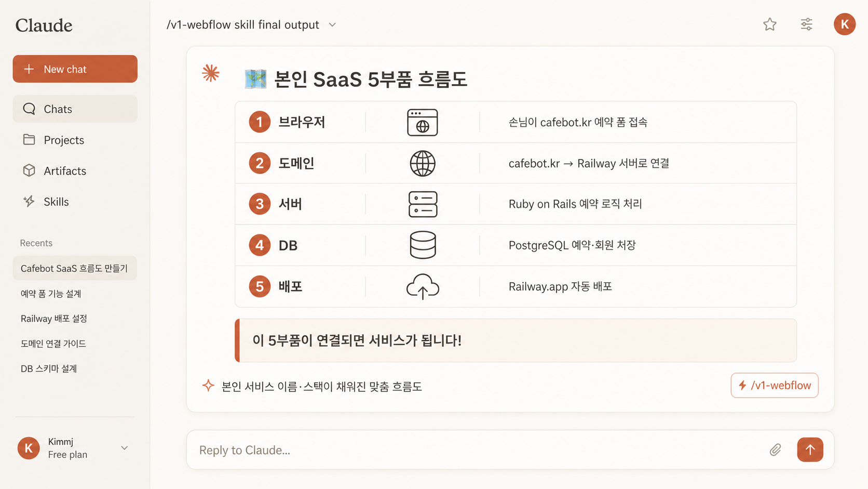Click the number 4 badge for DB

click(260, 245)
